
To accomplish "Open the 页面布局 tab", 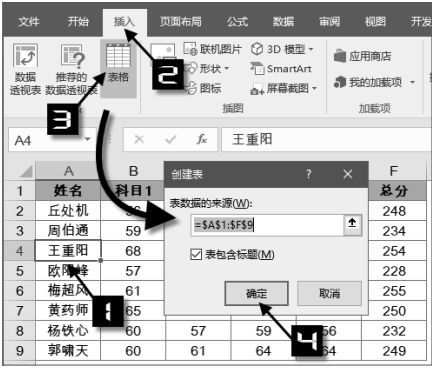I will click(x=180, y=22).
